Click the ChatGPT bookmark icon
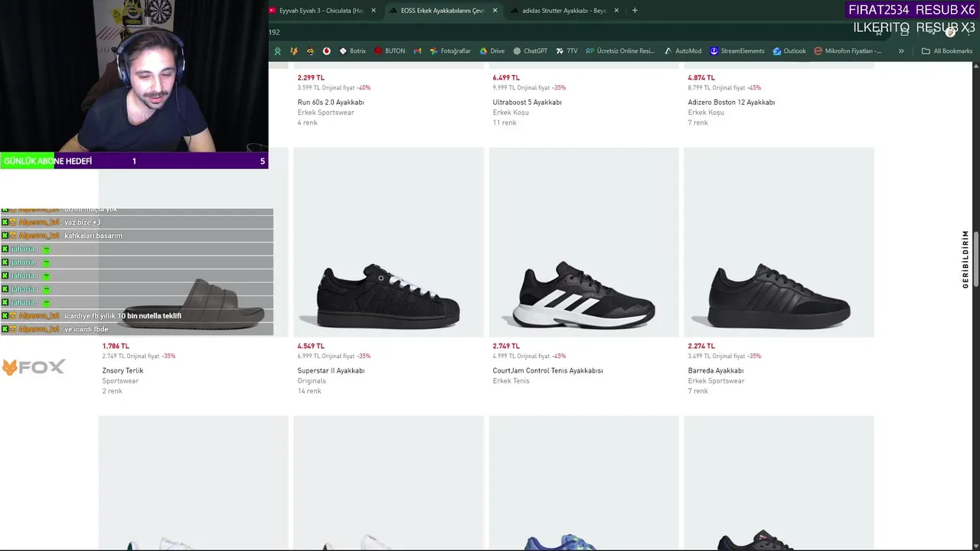 [517, 51]
